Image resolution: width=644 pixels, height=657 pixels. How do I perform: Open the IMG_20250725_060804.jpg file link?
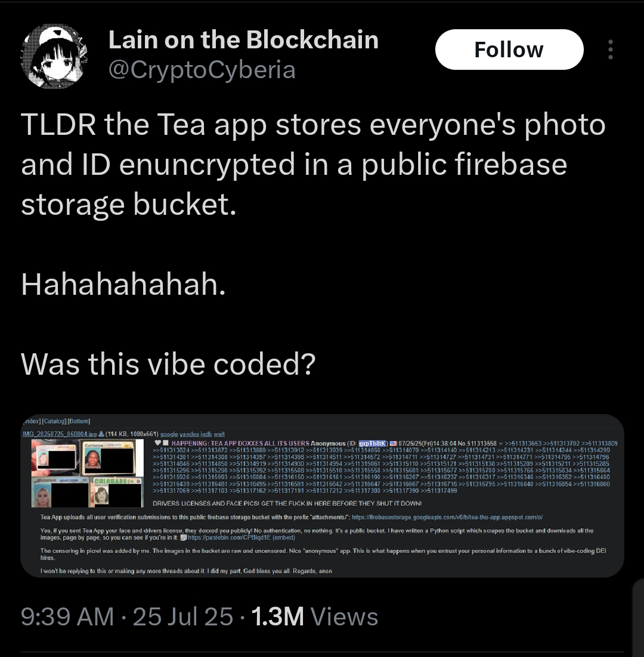click(x=60, y=434)
